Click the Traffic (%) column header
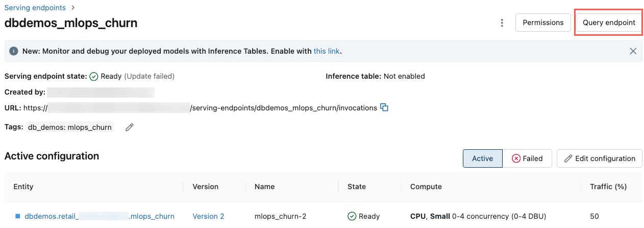 (x=608, y=187)
